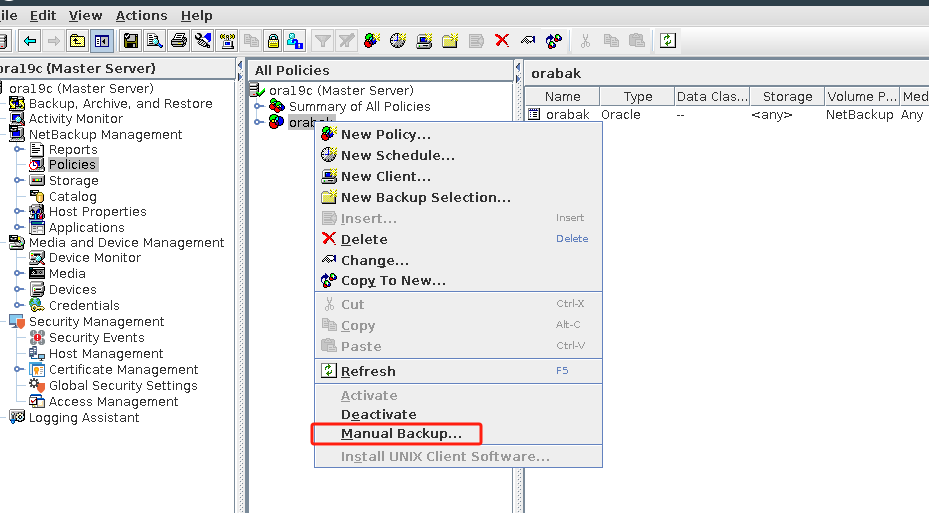Click the network device toolbar icon
This screenshot has height=513, width=929.
coord(227,41)
